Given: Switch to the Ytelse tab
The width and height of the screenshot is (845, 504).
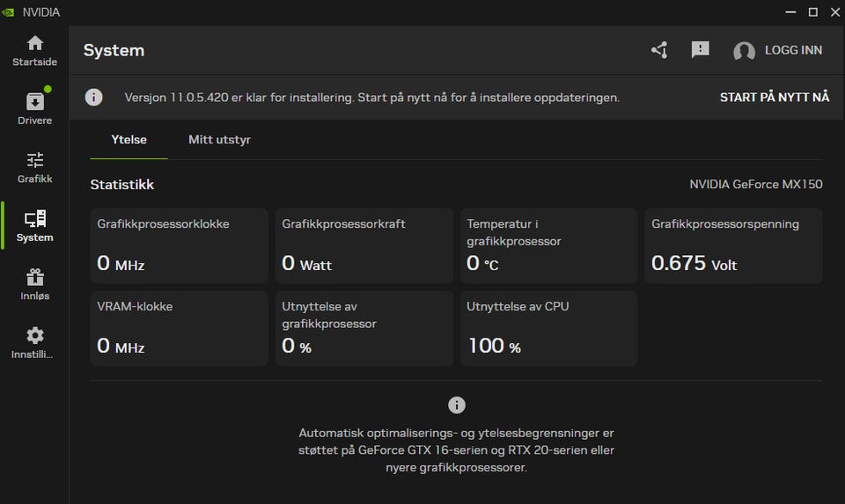Looking at the screenshot, I should 129,140.
